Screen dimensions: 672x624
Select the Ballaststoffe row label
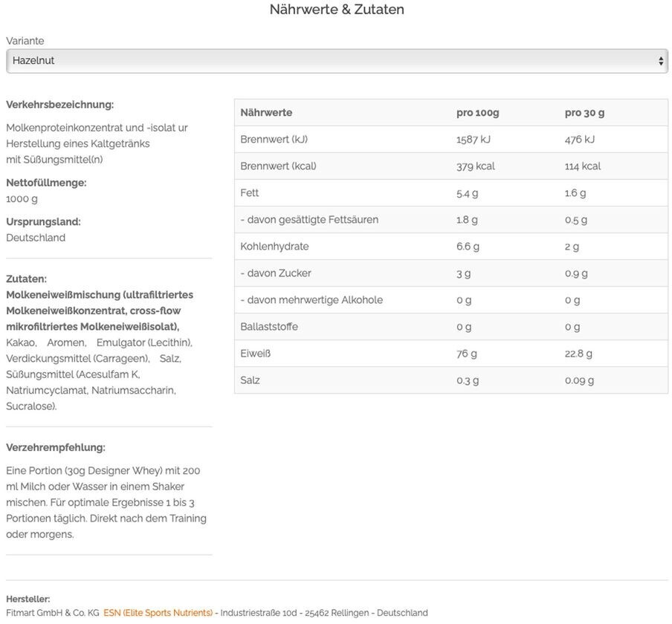pyautogui.click(x=269, y=327)
